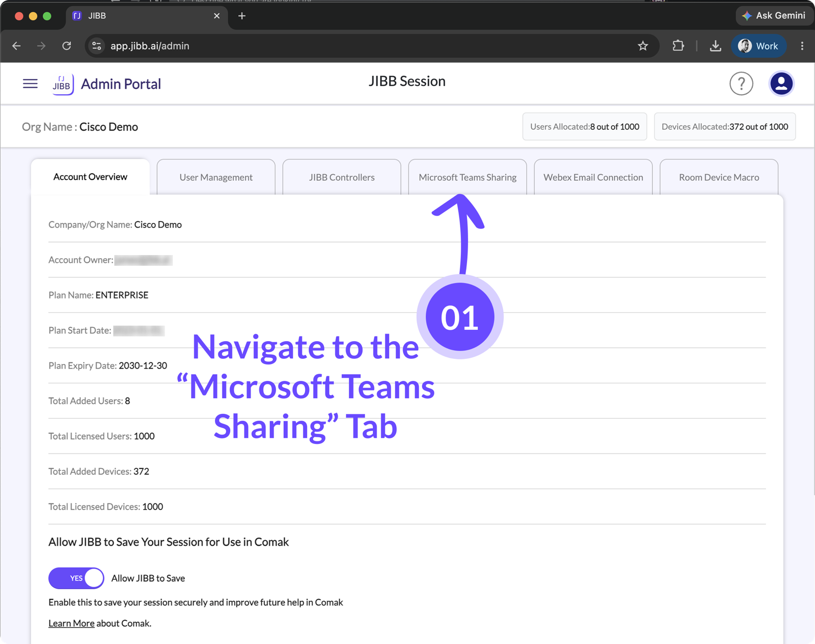
Task: Click Total Licensed Users 1000 row
Action: 407,436
